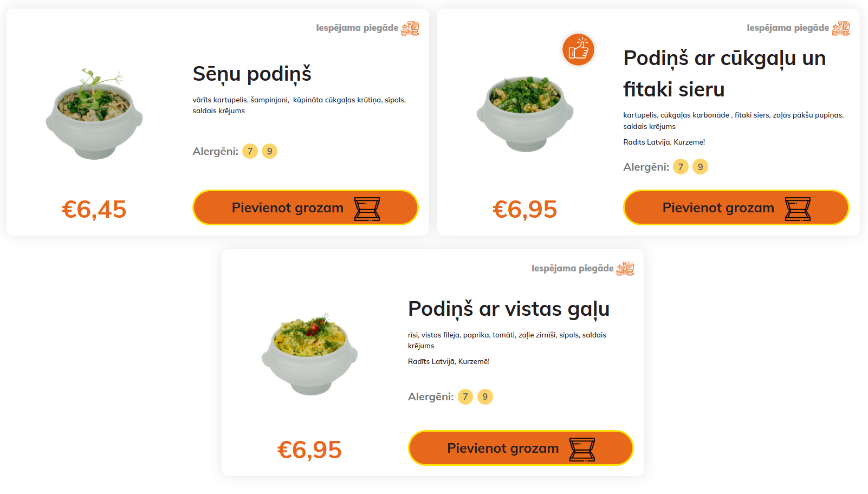
Task: Click the Sēņu podiņš title
Action: tap(252, 74)
